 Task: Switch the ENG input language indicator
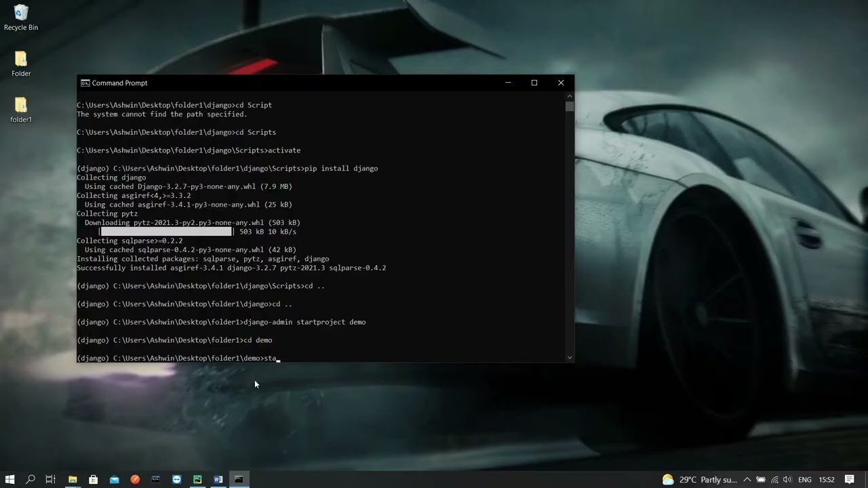point(805,479)
